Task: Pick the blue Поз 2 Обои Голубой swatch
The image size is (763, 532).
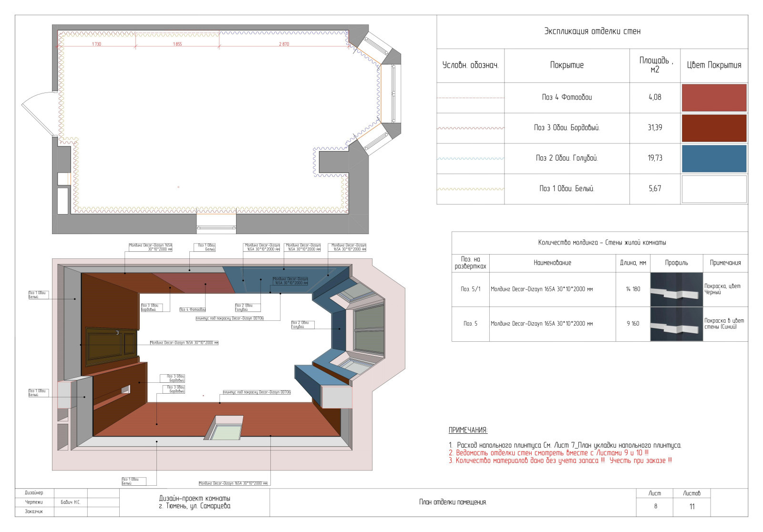Action: click(713, 158)
